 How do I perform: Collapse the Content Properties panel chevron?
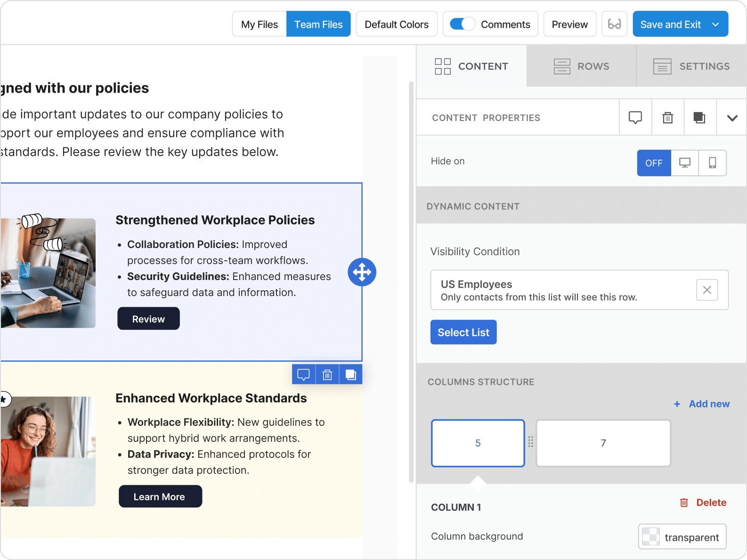click(731, 118)
